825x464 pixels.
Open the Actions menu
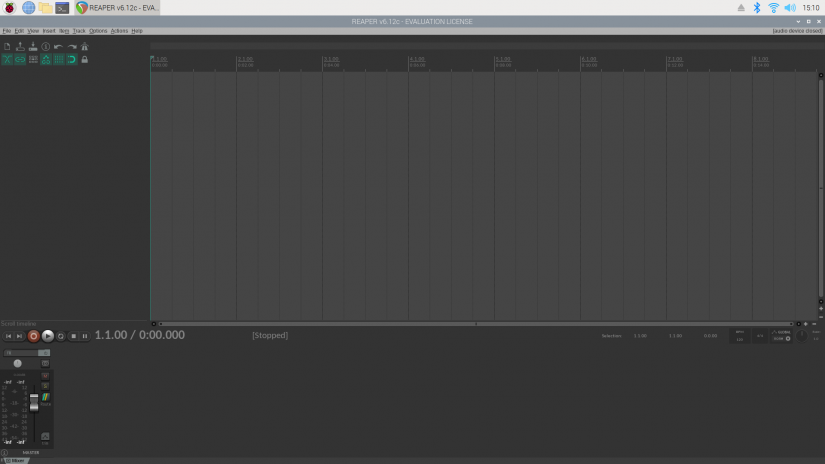tap(119, 31)
